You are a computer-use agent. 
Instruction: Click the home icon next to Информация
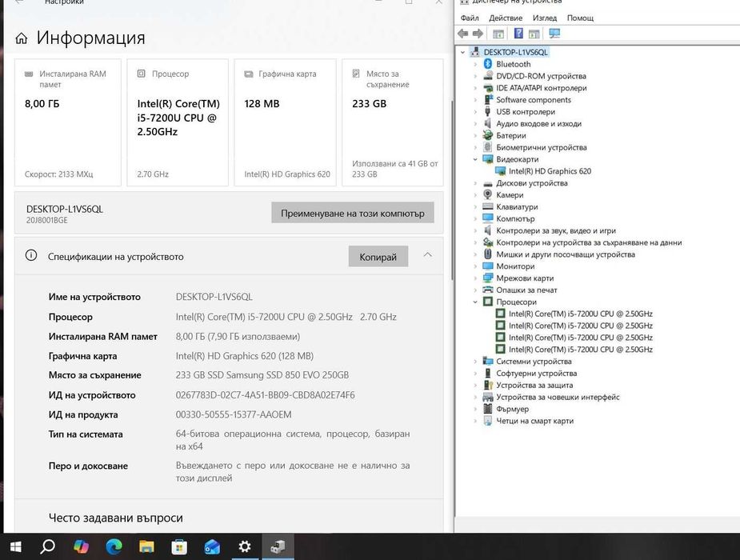click(x=22, y=38)
